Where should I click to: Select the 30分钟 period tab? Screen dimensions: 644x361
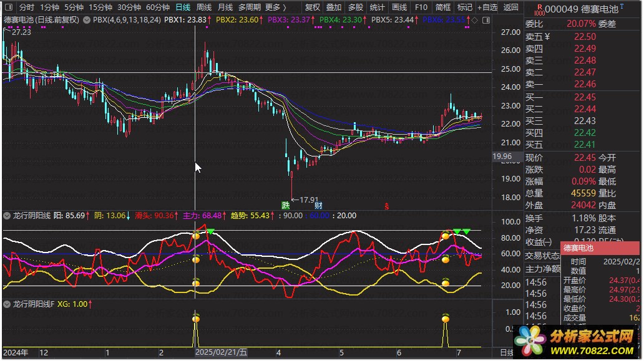click(x=129, y=7)
